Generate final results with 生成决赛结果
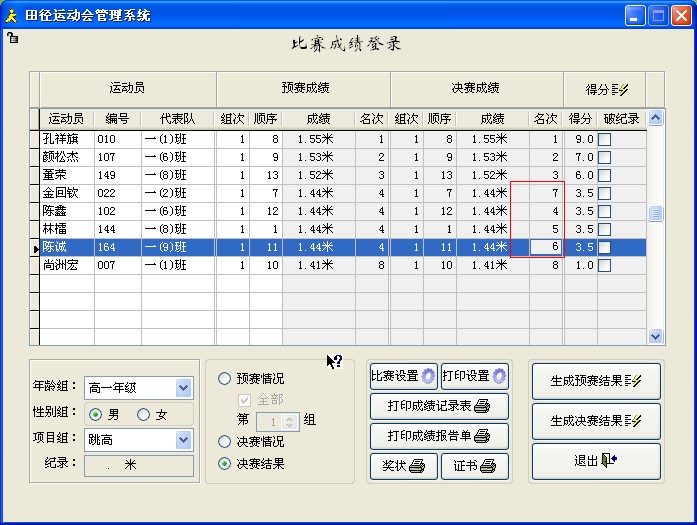Image resolution: width=697 pixels, height=525 pixels. point(596,421)
